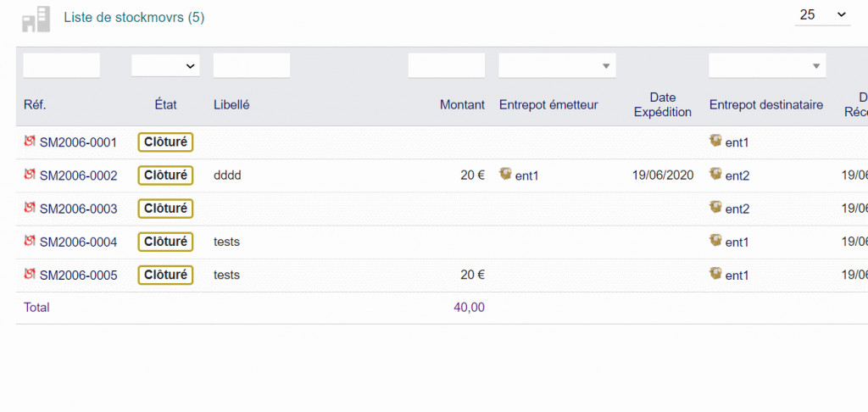Click the Réf. filter input field
Image resolution: width=868 pixels, height=412 pixels.
(61, 65)
